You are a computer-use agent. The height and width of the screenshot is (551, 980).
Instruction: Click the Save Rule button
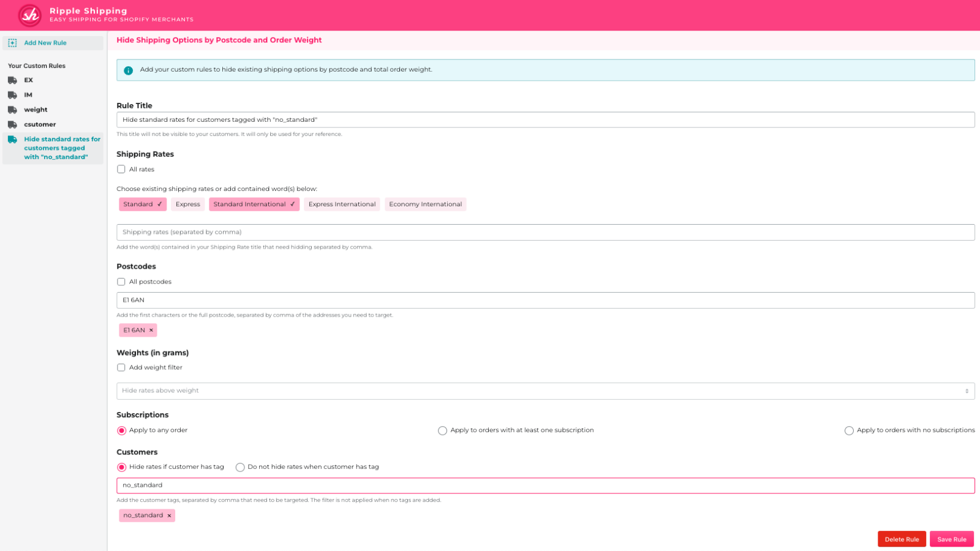tap(951, 539)
